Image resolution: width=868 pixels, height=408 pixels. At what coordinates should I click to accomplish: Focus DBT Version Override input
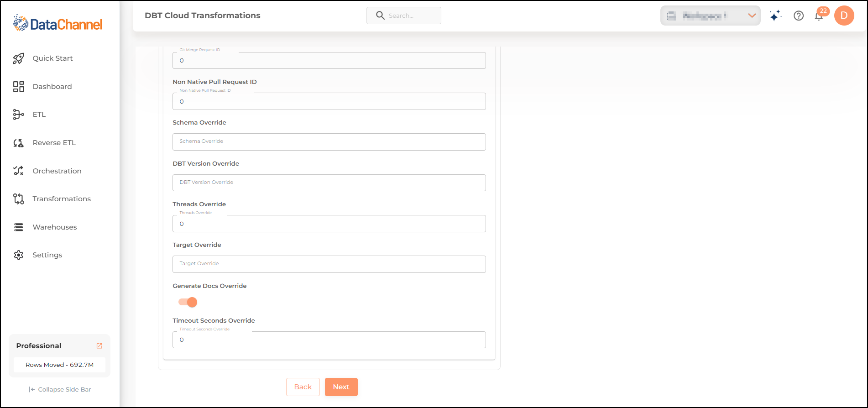[329, 183]
